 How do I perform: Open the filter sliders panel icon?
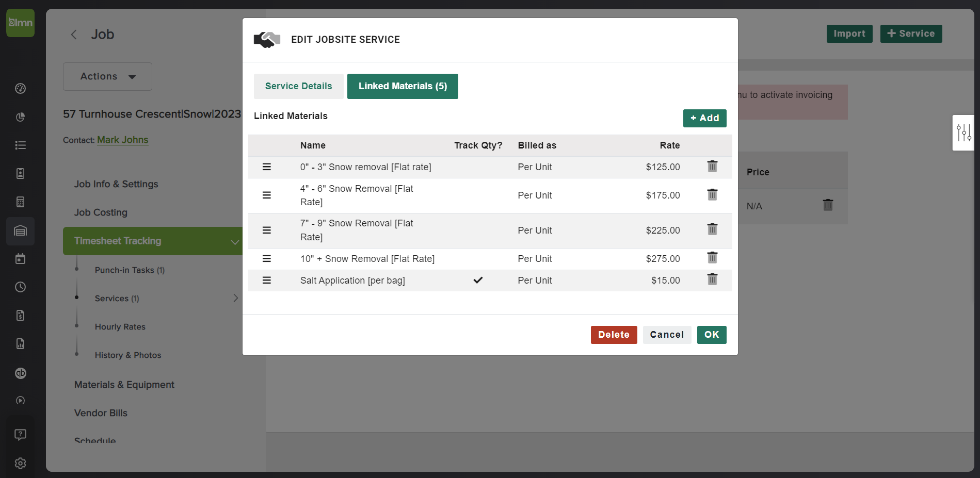963,133
